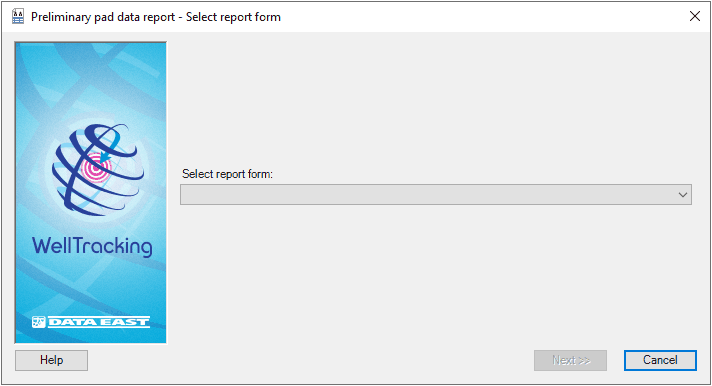Expand the Select report form dropdown arrow
712x386 pixels.
[682, 195]
